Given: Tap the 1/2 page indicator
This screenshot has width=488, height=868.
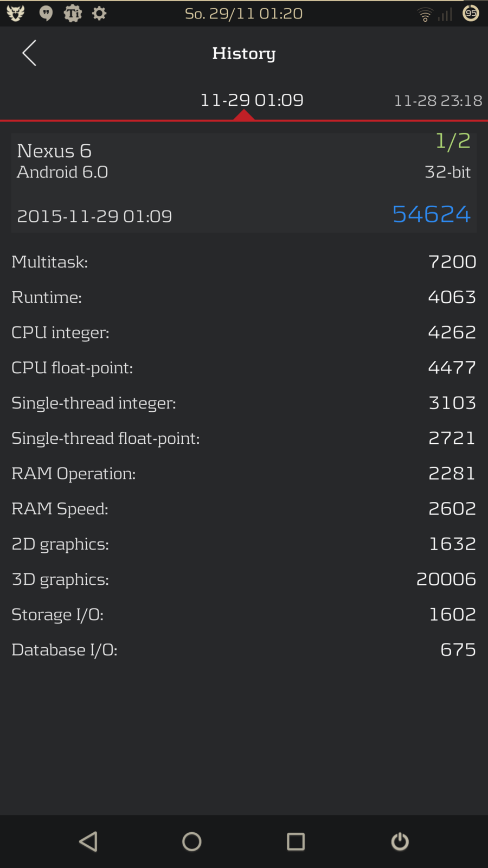Looking at the screenshot, I should pos(453,142).
